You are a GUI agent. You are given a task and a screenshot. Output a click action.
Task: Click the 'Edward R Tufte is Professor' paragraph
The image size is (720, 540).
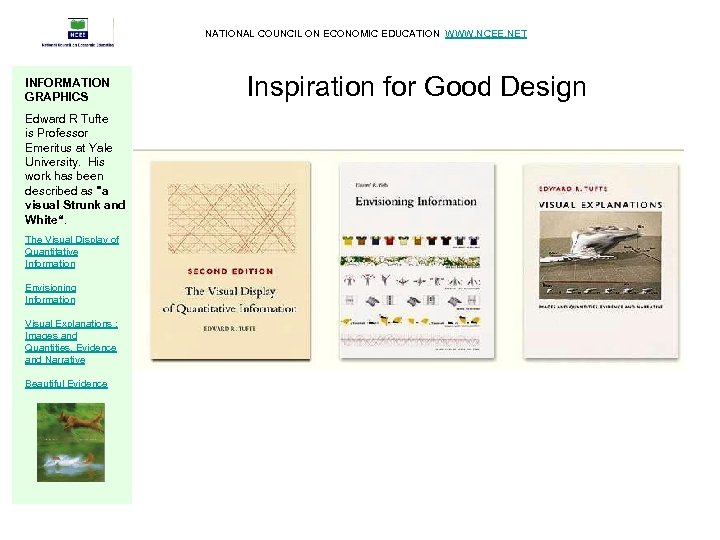[75, 169]
